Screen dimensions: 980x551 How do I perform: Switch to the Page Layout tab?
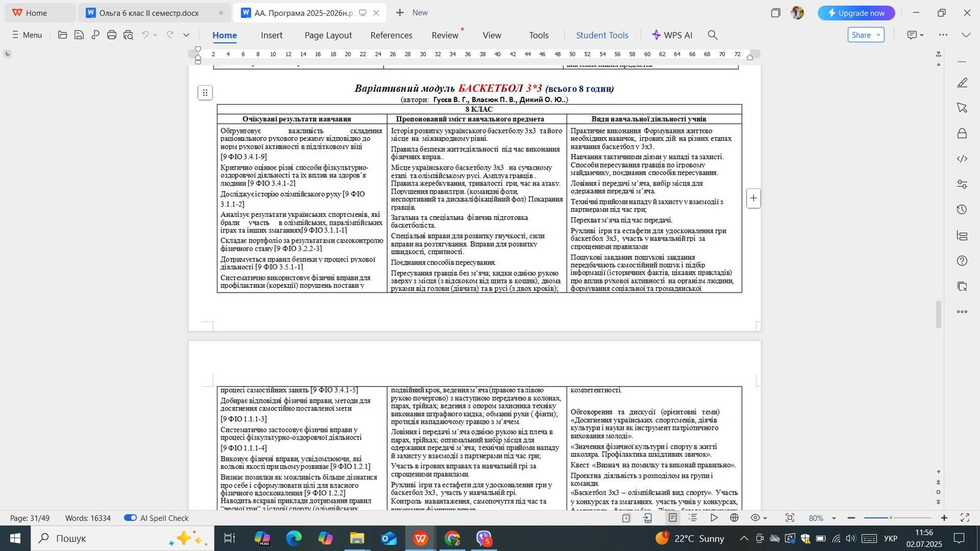tap(328, 35)
